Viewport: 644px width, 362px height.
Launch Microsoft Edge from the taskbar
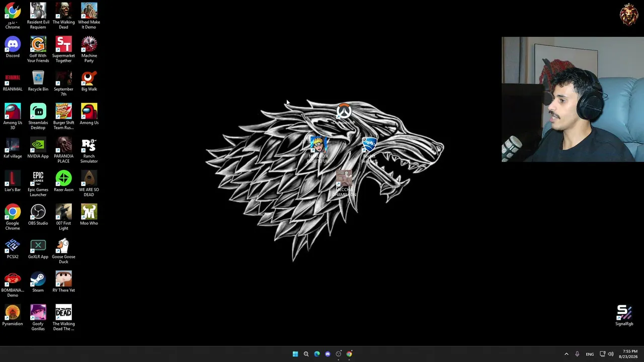(x=317, y=354)
